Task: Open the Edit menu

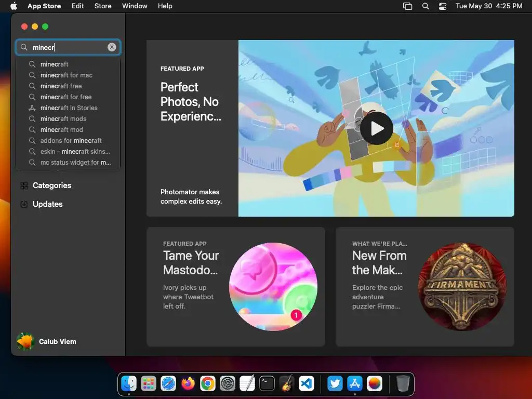Action: 78,6
